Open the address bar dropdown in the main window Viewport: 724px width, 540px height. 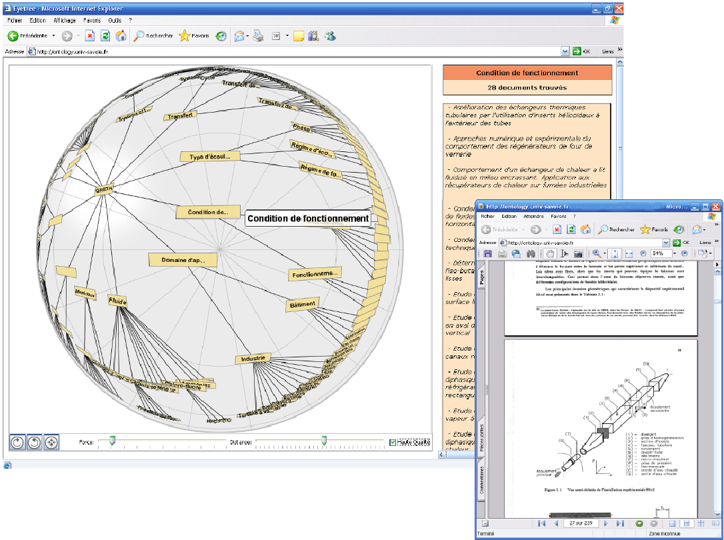tap(565, 52)
